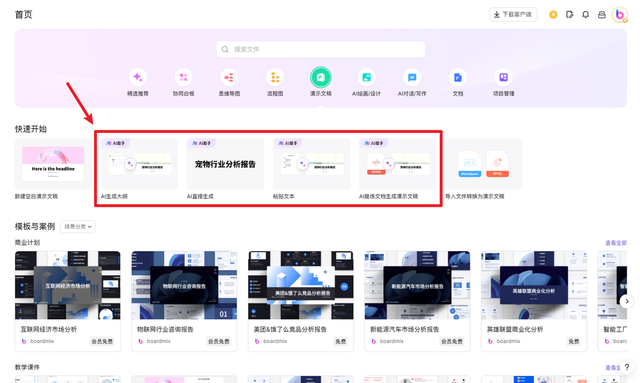Open the 互联网经济市场分析 template

click(x=68, y=301)
